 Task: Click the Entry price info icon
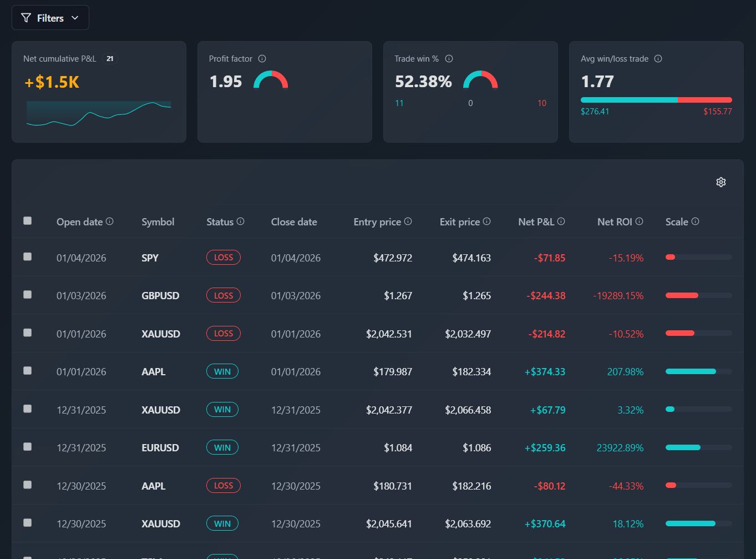(408, 221)
